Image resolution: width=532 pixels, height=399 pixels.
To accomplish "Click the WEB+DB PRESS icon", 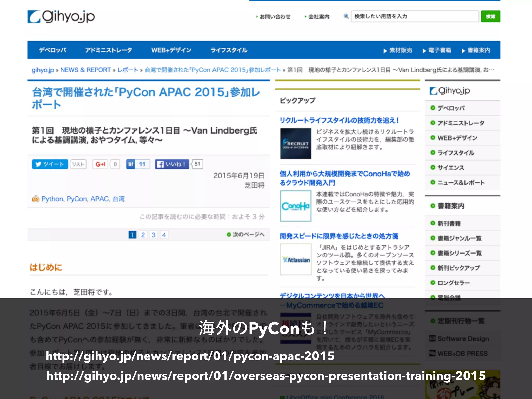I will pyautogui.click(x=432, y=353).
